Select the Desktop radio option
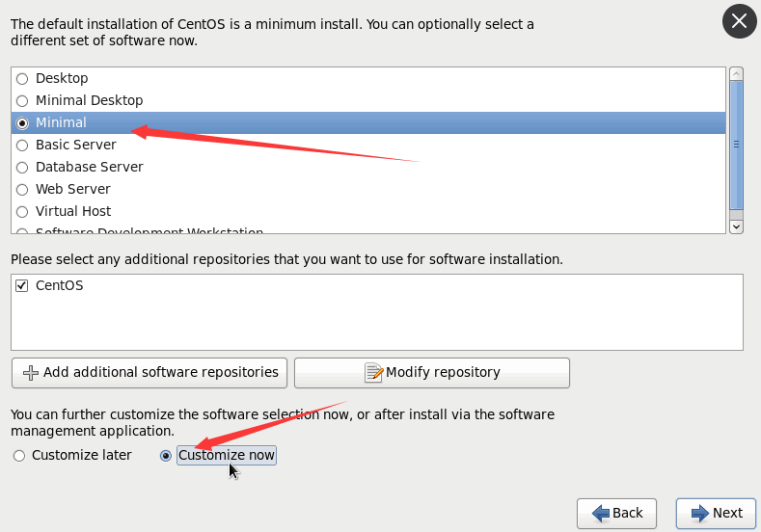 click(22, 79)
